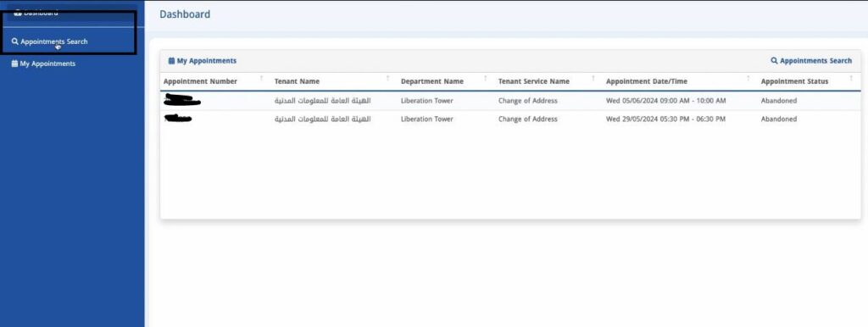Click the Appointments Search magnifier icon in sidebar
Viewport: 868px width, 327px height.
click(x=15, y=42)
